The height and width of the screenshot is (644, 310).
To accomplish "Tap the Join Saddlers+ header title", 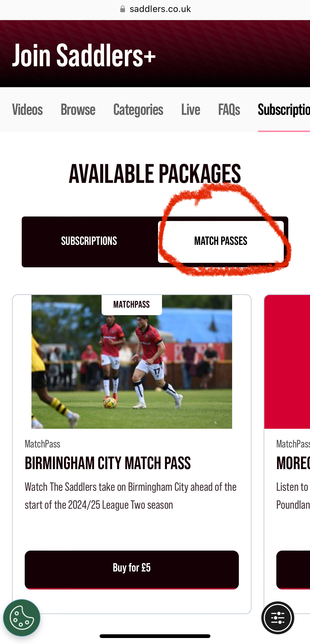I will 84,55.
